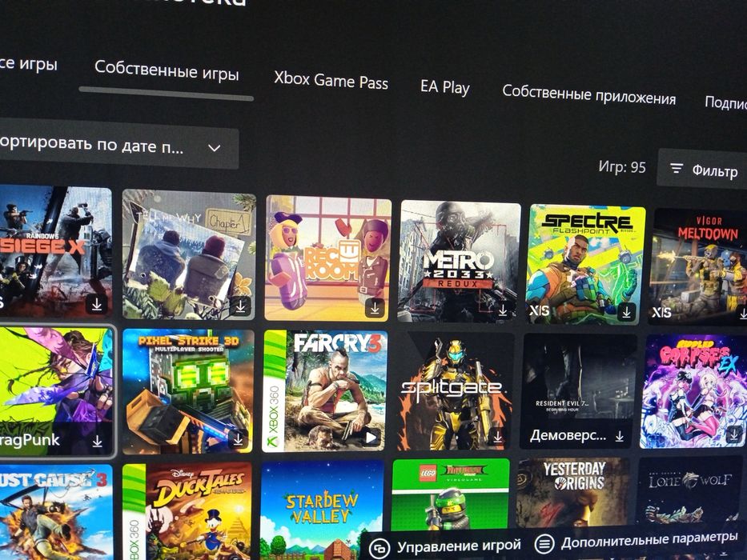This screenshot has height=560, width=747.
Task: Open the Metro 2033 Redux tile
Action: click(459, 262)
